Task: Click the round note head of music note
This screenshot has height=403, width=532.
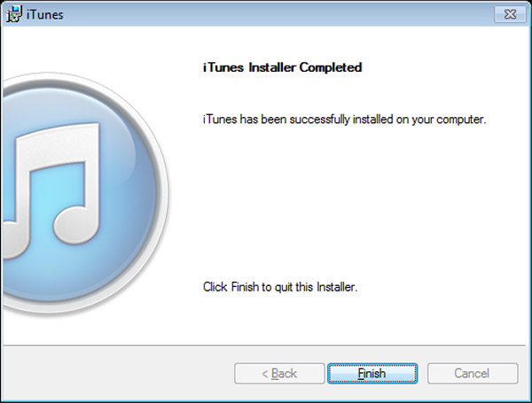Action: [75, 224]
